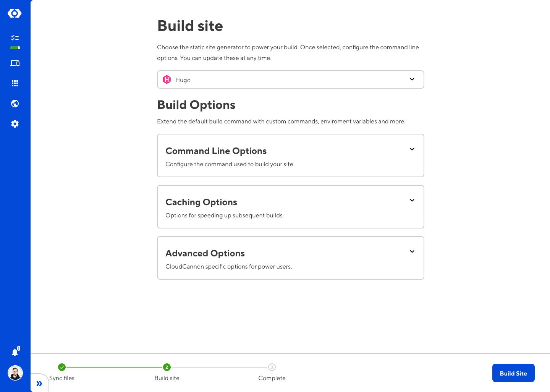The width and height of the screenshot is (550, 392).
Task: Select the Build site step marker
Action: click(x=167, y=367)
